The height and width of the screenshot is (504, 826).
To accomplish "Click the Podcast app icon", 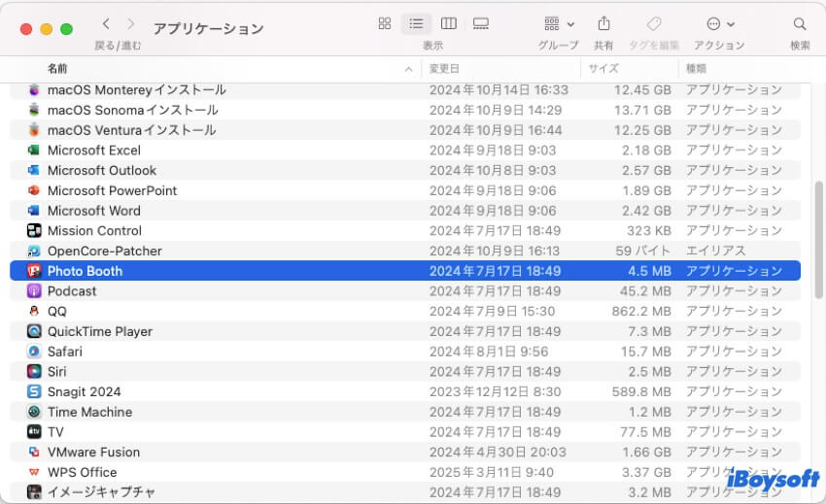I will coord(34,290).
